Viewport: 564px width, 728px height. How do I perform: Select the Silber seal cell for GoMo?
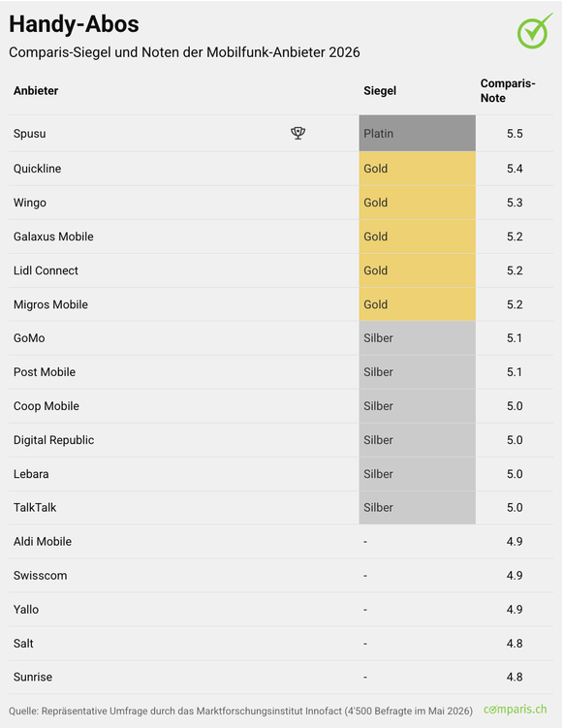pyautogui.click(x=418, y=338)
